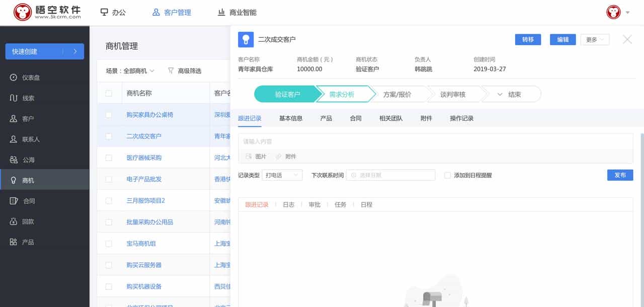The image size is (644, 307).
Task: Enable the 添加到日程提醒 reminder checkbox
Action: coord(447,175)
